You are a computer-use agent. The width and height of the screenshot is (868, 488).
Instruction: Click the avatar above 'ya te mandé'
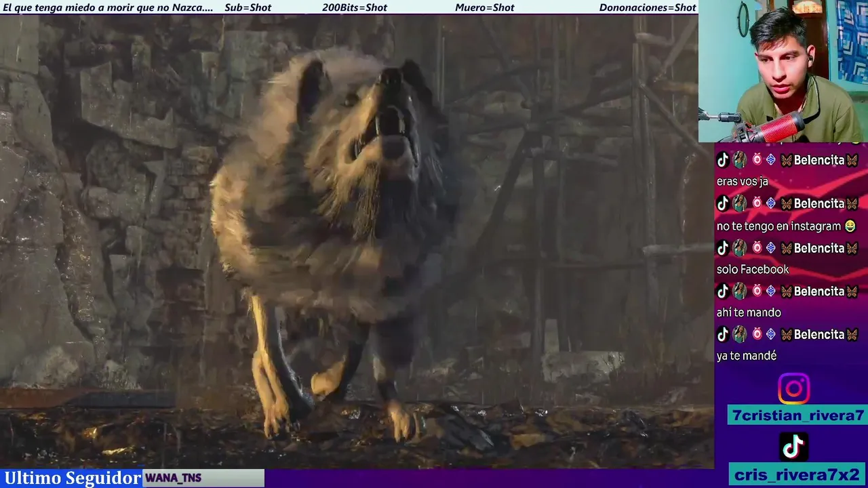click(x=740, y=334)
